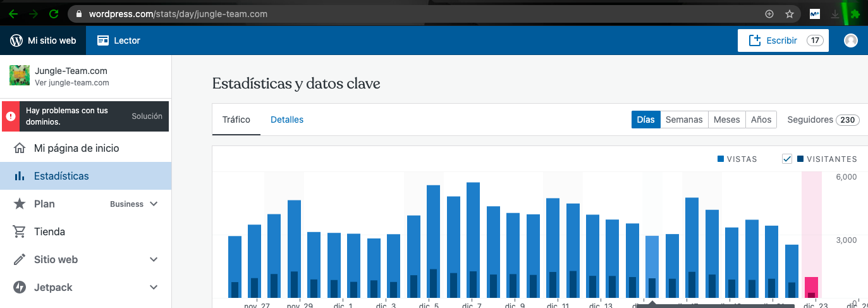Expand the Sitio web submenu
868x308 pixels.
pyautogui.click(x=154, y=260)
